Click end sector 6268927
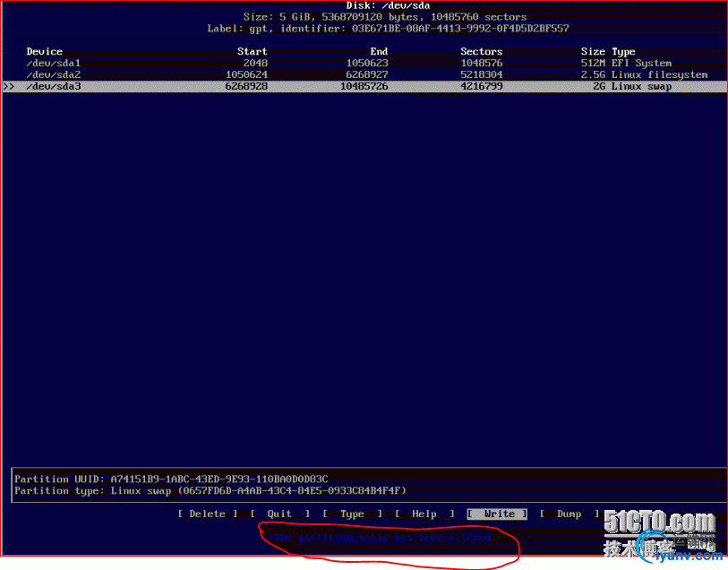Image resolution: width=728 pixels, height=570 pixels. (367, 74)
